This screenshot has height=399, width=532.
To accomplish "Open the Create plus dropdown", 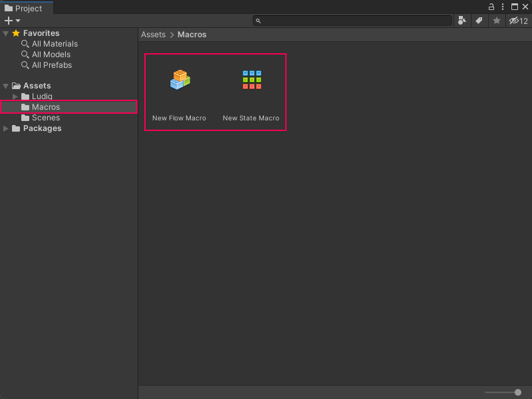I will click(12, 21).
